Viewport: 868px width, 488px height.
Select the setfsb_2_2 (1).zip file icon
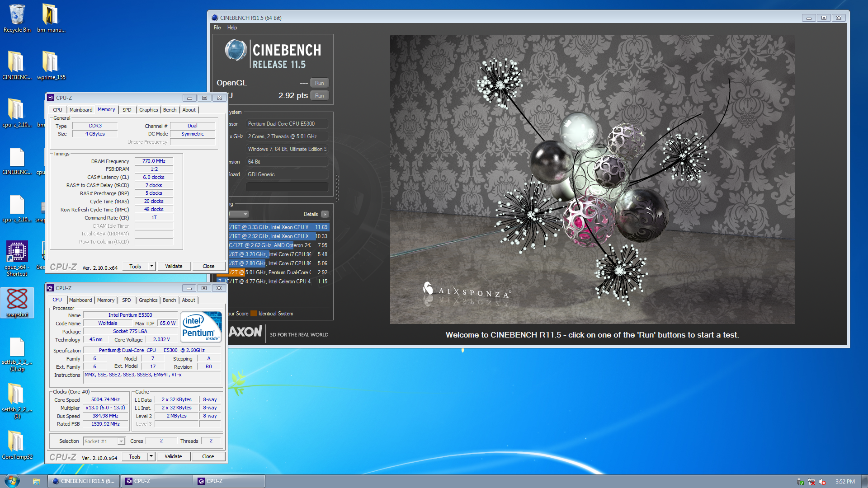point(17,354)
